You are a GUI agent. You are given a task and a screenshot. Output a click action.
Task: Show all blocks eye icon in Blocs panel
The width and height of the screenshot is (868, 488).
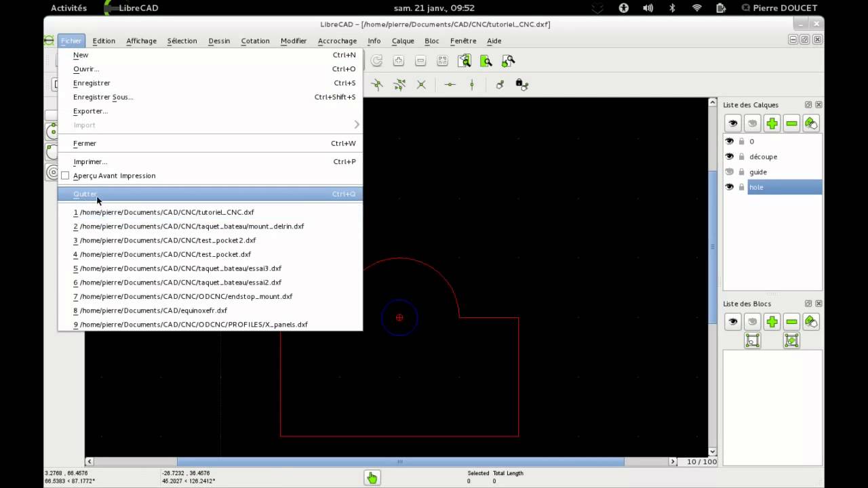[x=732, y=322]
